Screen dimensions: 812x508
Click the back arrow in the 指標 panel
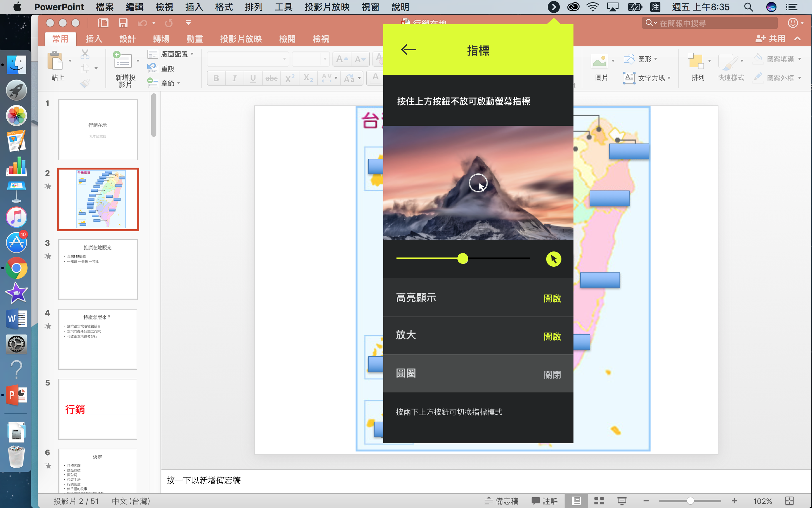(x=408, y=50)
